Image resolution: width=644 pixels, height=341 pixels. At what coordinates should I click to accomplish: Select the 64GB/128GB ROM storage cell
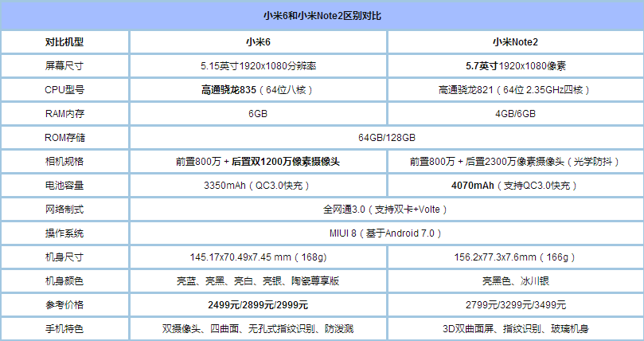point(387,137)
